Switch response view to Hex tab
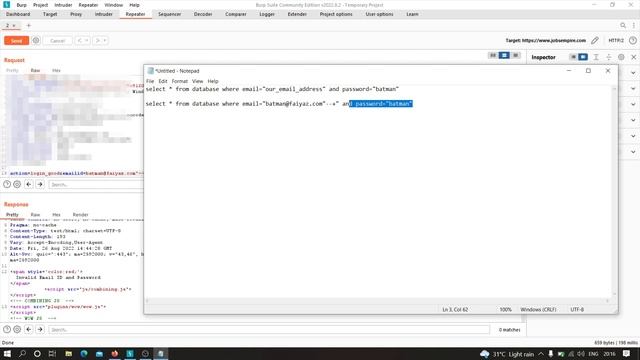Image resolution: width=640 pixels, height=360 pixels. pos(56,215)
